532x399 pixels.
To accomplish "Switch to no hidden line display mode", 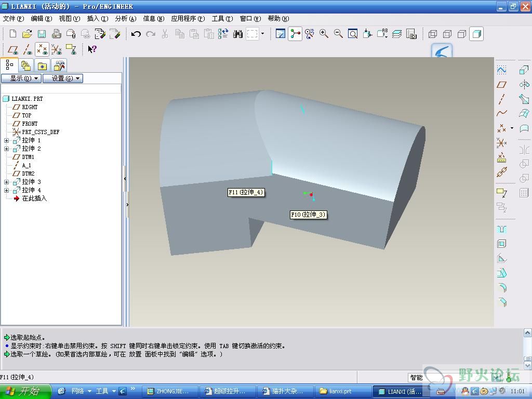I will point(462,34).
